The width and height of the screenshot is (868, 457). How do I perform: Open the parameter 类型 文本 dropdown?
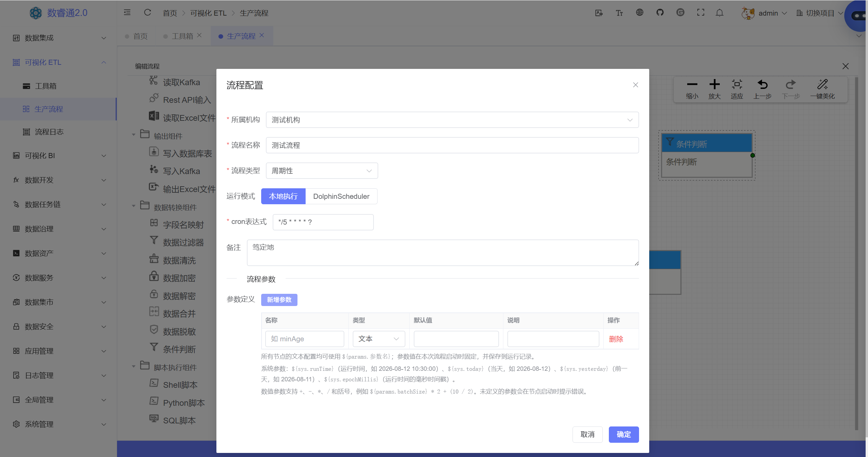379,339
